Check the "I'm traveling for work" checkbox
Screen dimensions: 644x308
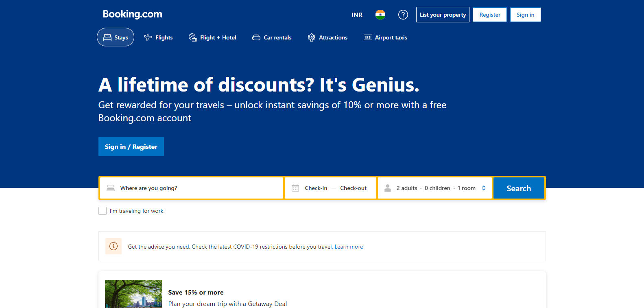click(x=103, y=211)
